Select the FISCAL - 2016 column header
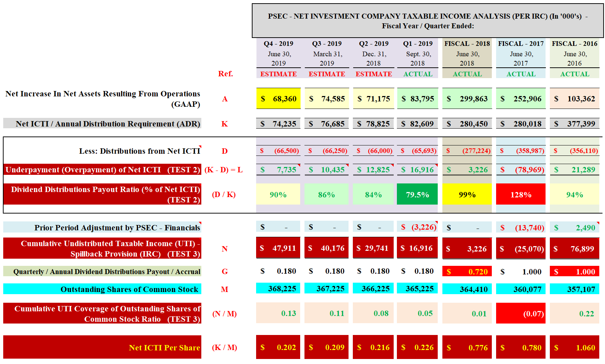 [x=575, y=44]
